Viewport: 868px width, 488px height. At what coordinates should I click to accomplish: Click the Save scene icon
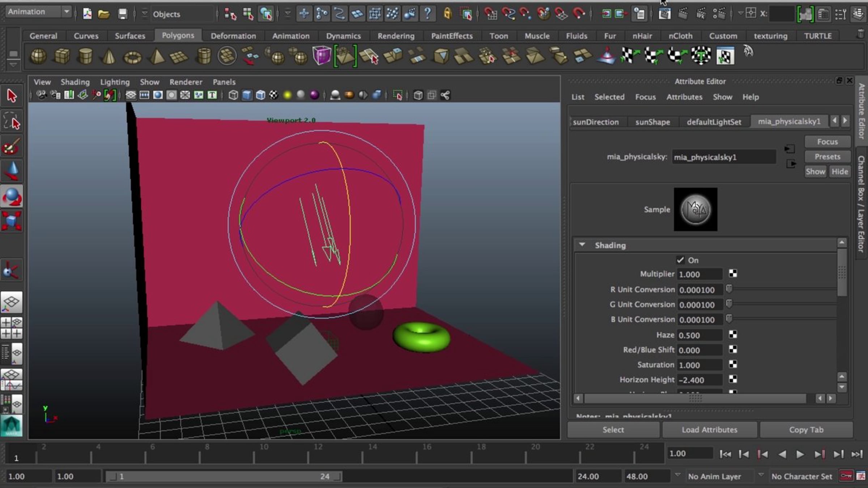pyautogui.click(x=123, y=14)
